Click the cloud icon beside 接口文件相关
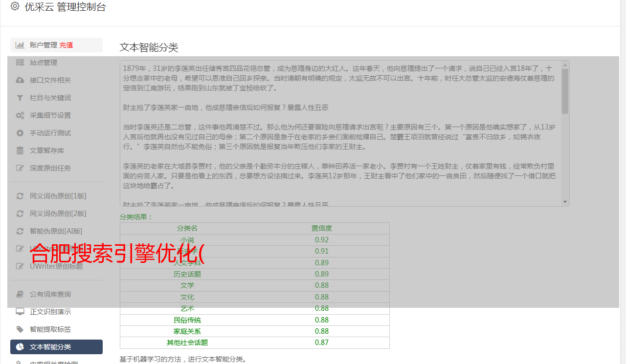Viewport: 626px width, 364px height. (20, 80)
